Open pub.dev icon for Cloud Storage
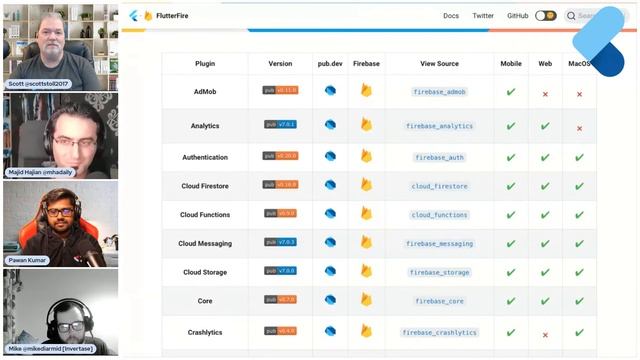The width and height of the screenshot is (640, 360). tap(330, 271)
